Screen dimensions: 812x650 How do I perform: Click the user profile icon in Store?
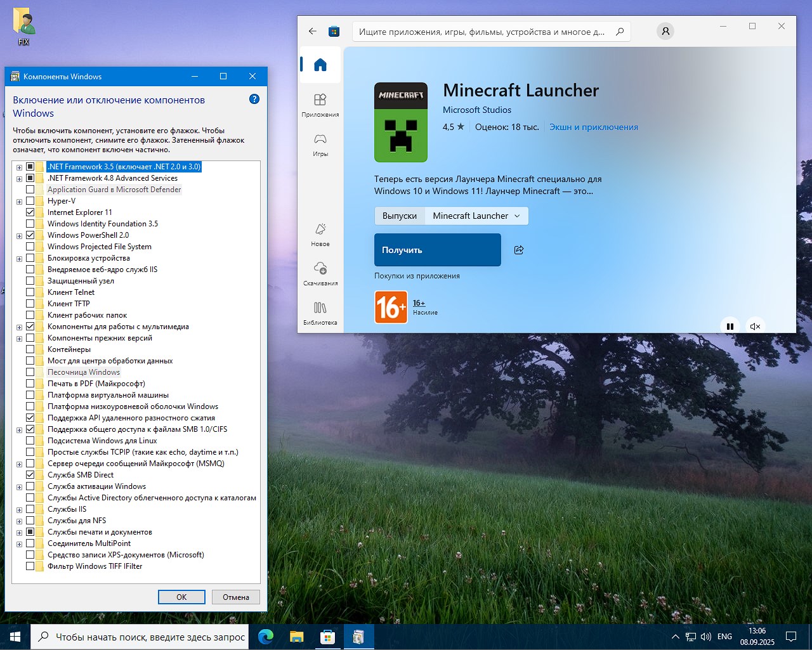click(665, 31)
